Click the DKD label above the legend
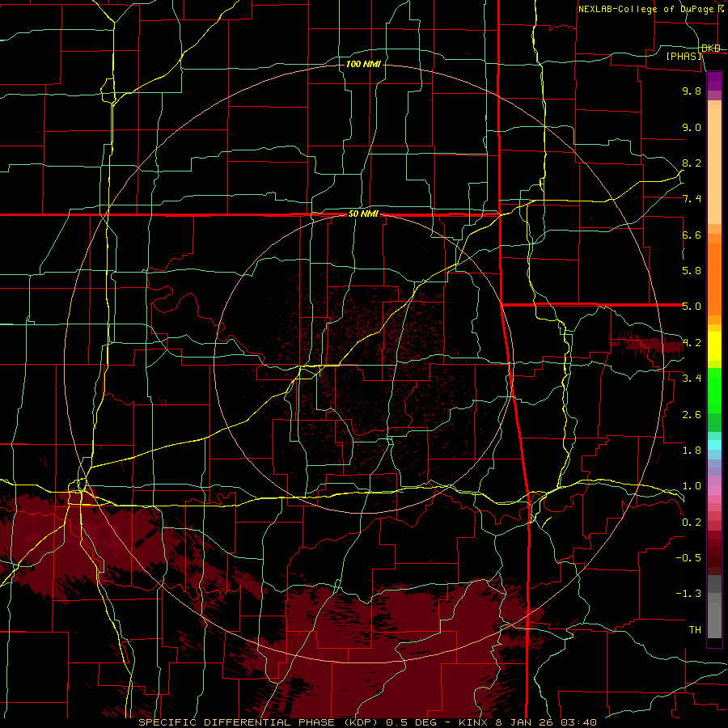 (x=711, y=48)
